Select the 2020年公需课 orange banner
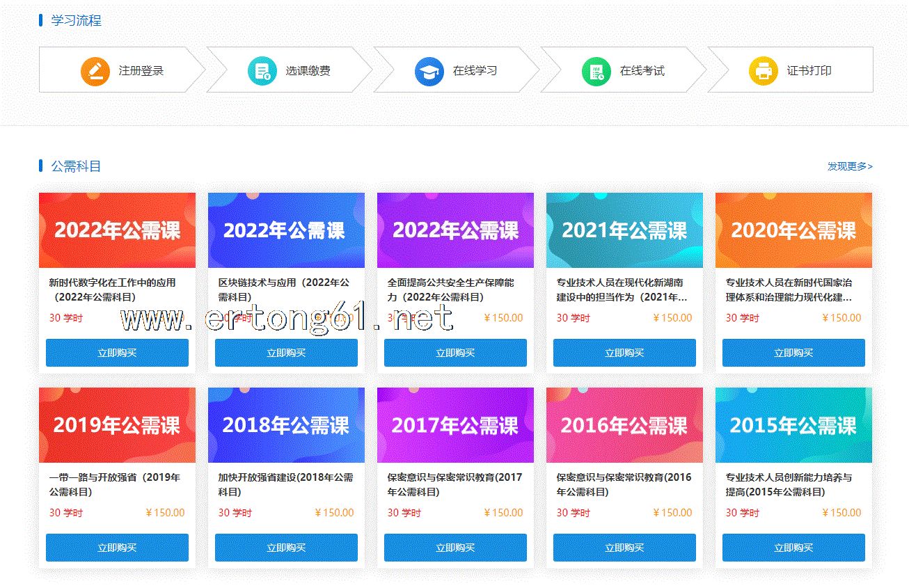 793,230
